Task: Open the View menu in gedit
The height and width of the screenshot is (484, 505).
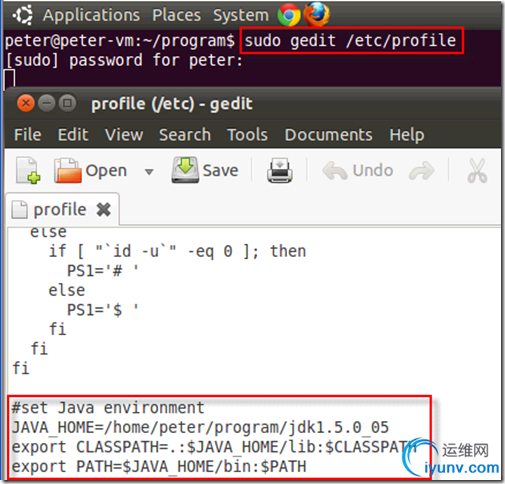Action: pos(124,135)
